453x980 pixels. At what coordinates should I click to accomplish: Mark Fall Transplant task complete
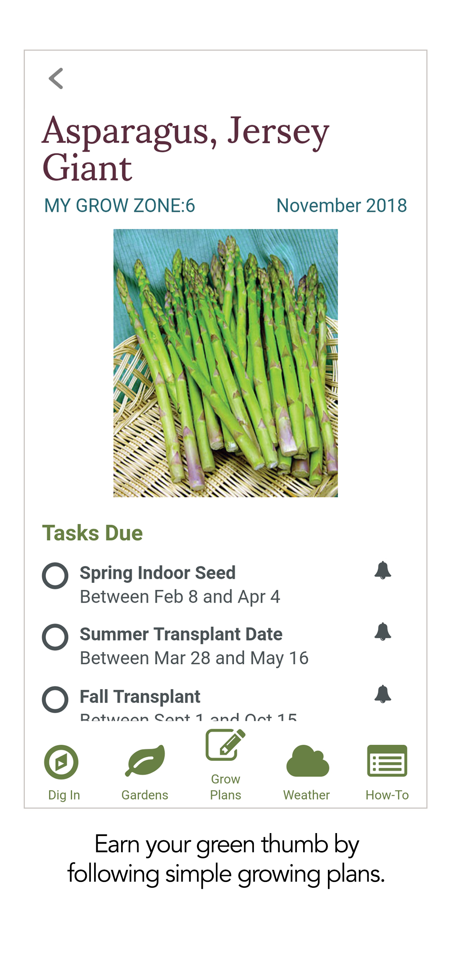tap(55, 699)
